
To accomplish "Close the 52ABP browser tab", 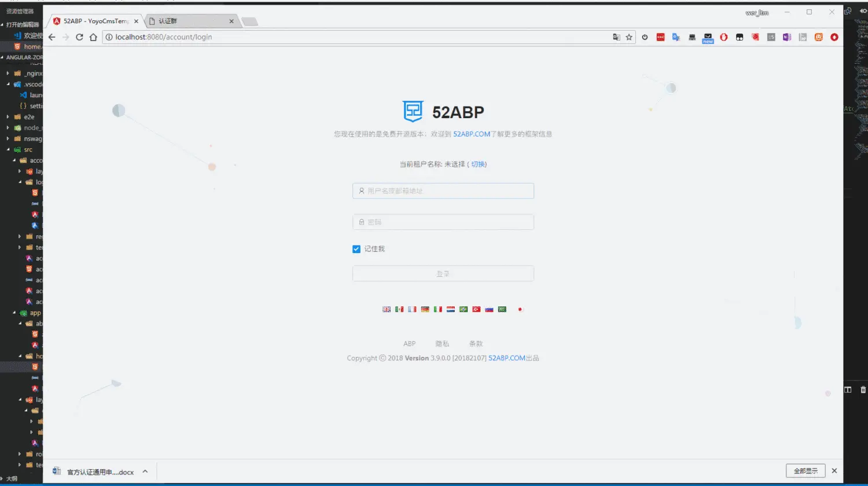I will click(137, 21).
